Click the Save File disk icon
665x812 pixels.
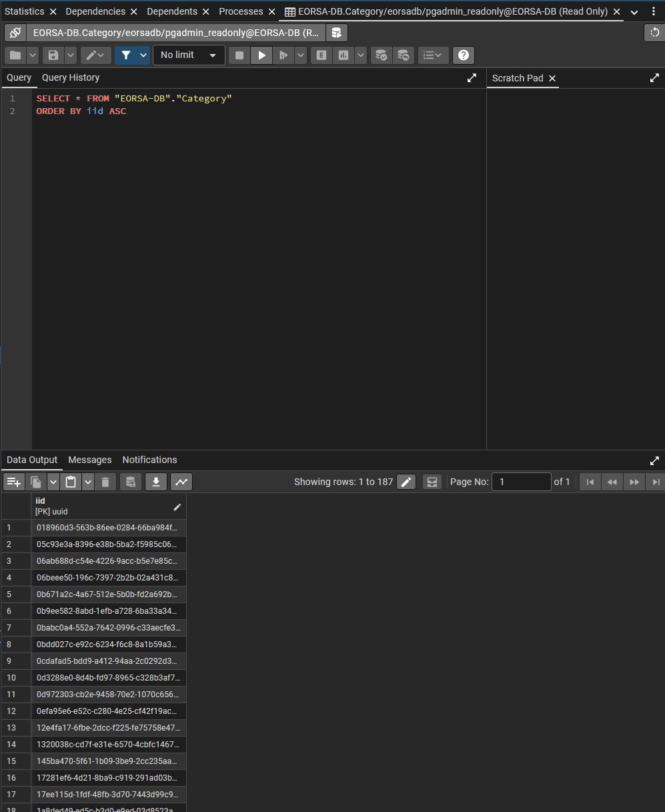click(x=53, y=55)
